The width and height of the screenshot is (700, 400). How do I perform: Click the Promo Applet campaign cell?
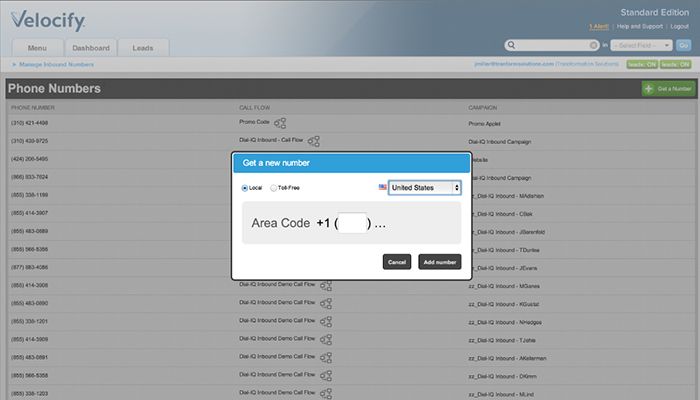tap(484, 124)
